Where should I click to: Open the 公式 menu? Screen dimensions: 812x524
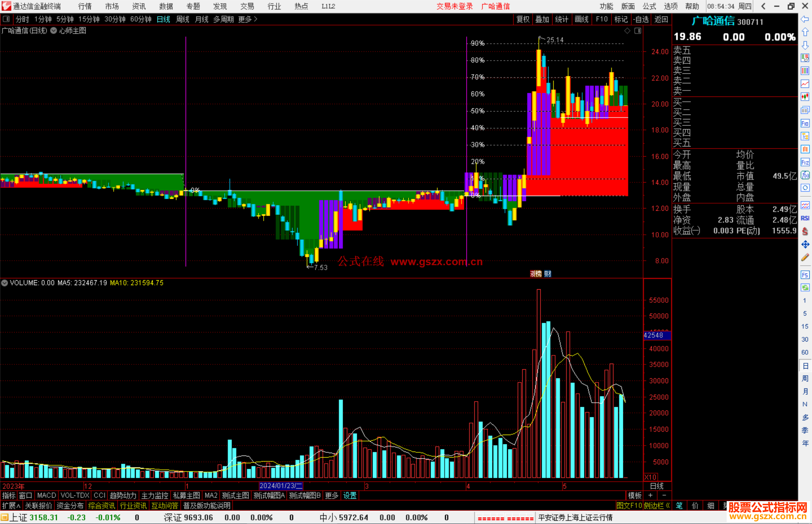pos(649,6)
